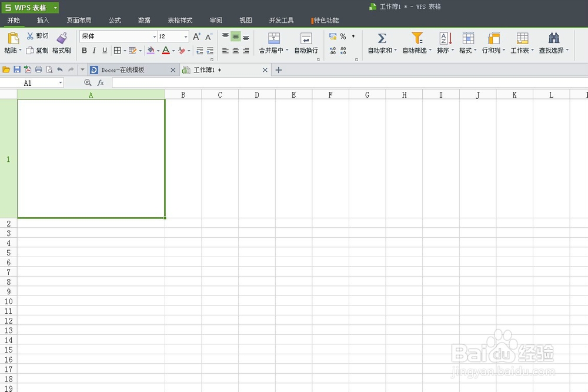The image size is (588, 392).
Task: Click the Sort (排序) A-Z icon
Action: [x=446, y=38]
